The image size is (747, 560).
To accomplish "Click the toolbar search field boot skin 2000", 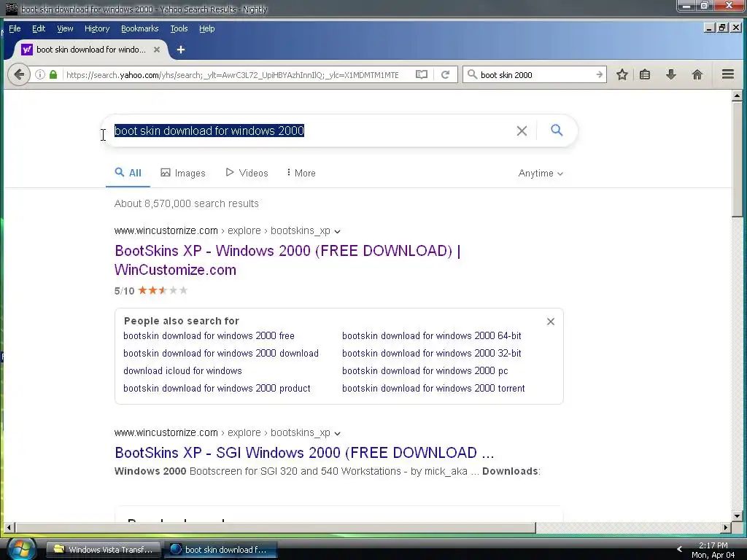I will tap(535, 75).
